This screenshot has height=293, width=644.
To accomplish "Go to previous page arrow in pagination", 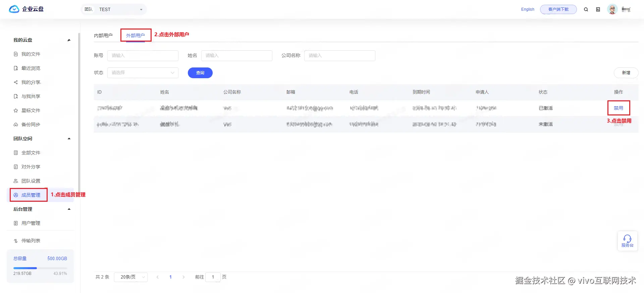I will [158, 277].
